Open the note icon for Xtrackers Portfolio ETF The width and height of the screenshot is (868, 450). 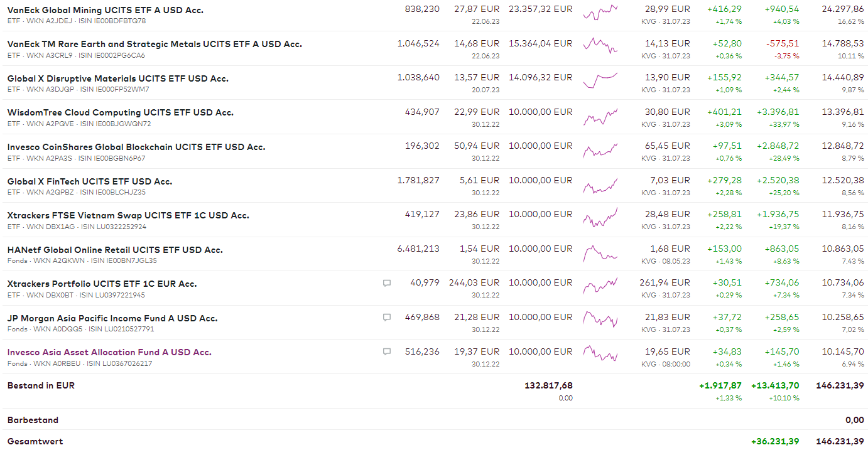(387, 284)
